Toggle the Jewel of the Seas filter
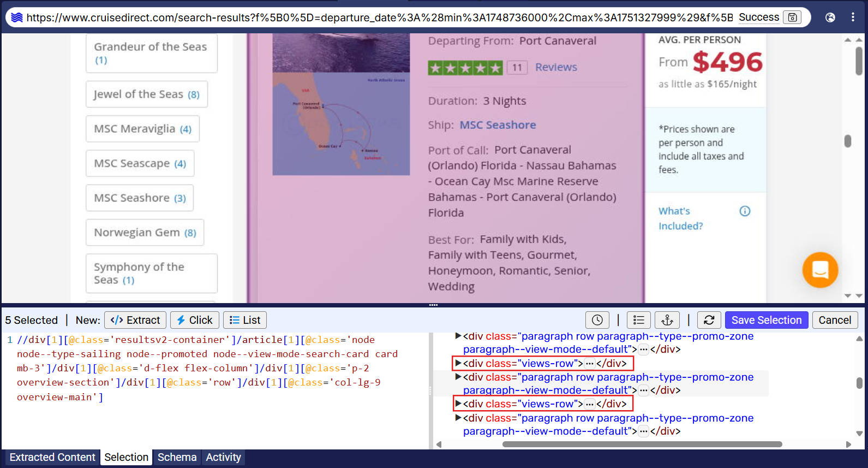868x468 pixels. (x=146, y=94)
